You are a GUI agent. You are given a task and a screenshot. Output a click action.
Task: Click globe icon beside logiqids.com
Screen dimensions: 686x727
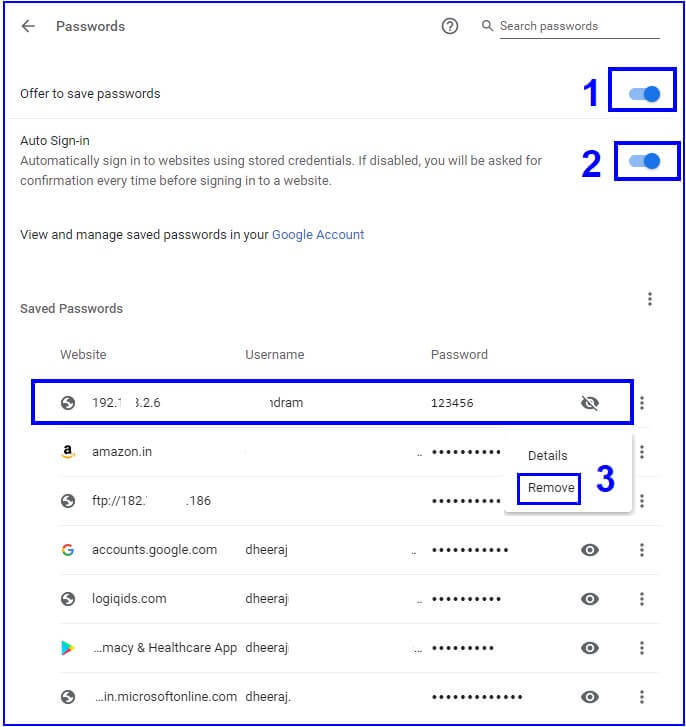pos(68,599)
